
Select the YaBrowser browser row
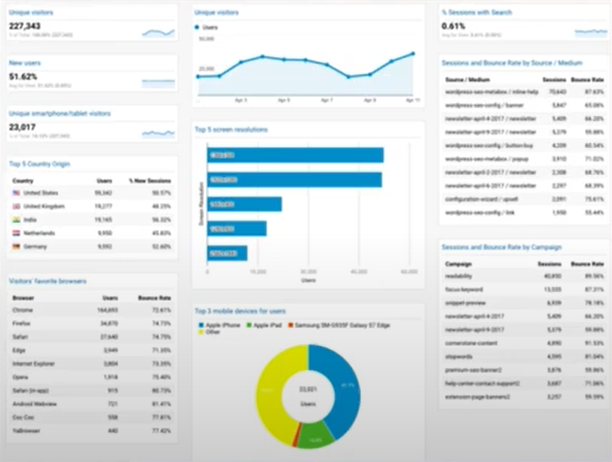pos(92,431)
